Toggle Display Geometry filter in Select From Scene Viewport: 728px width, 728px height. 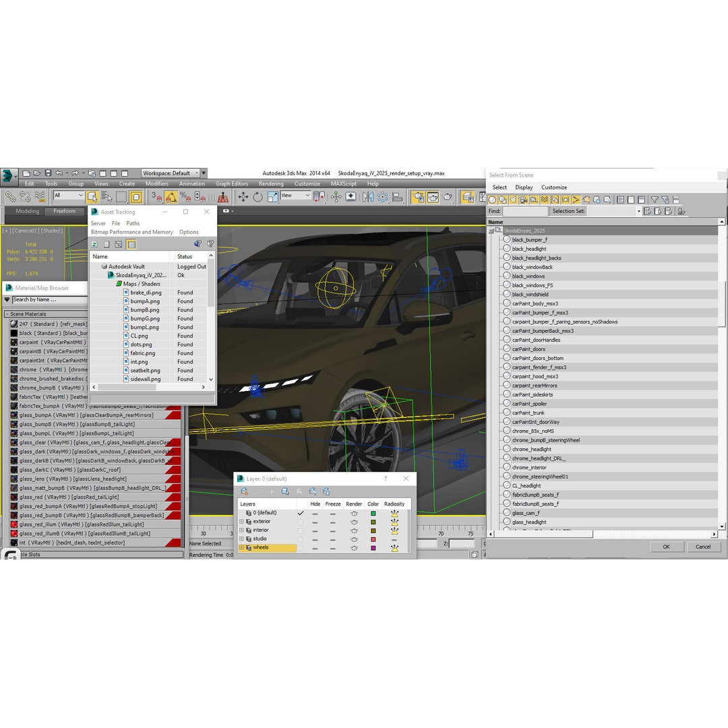pyautogui.click(x=492, y=200)
